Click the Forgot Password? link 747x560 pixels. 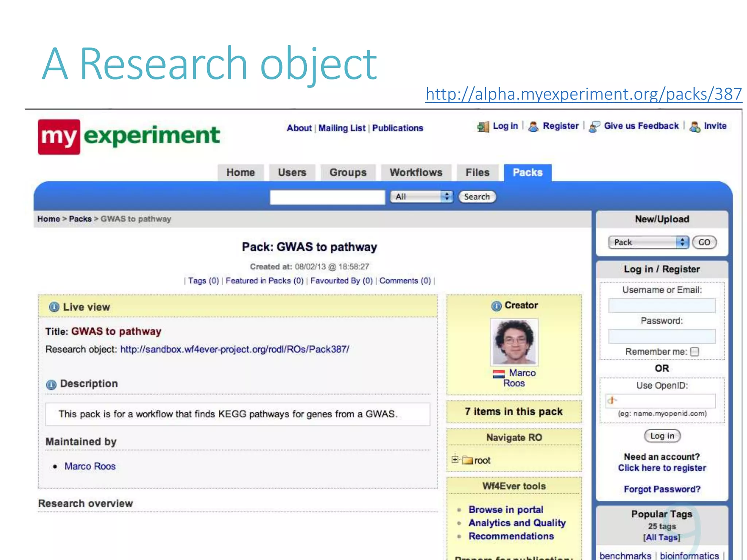coord(662,489)
